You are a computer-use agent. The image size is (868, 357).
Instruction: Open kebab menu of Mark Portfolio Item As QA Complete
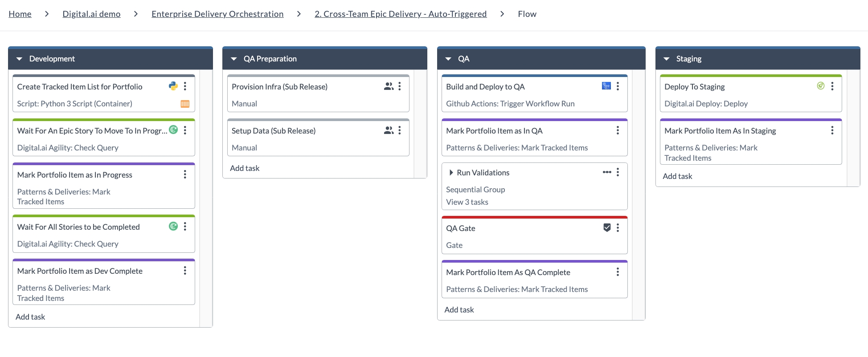[x=618, y=272]
